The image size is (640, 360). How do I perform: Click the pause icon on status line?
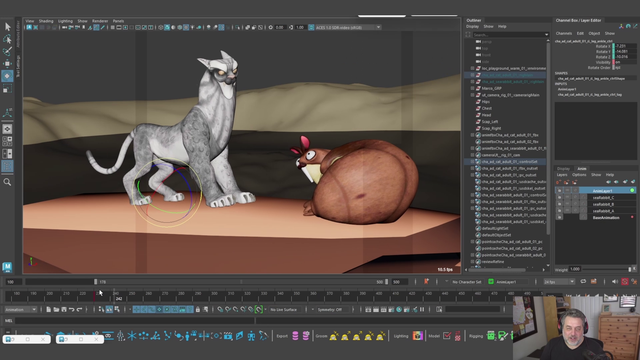(422, 309)
